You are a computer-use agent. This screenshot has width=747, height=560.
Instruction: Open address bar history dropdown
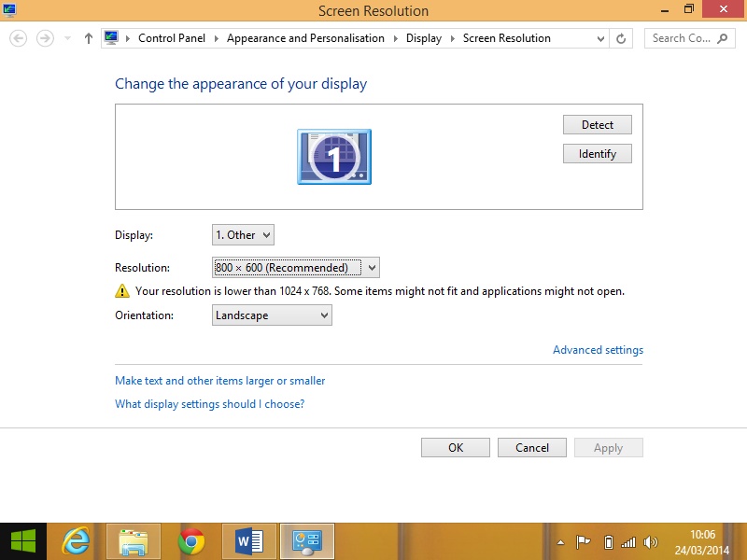pyautogui.click(x=600, y=39)
